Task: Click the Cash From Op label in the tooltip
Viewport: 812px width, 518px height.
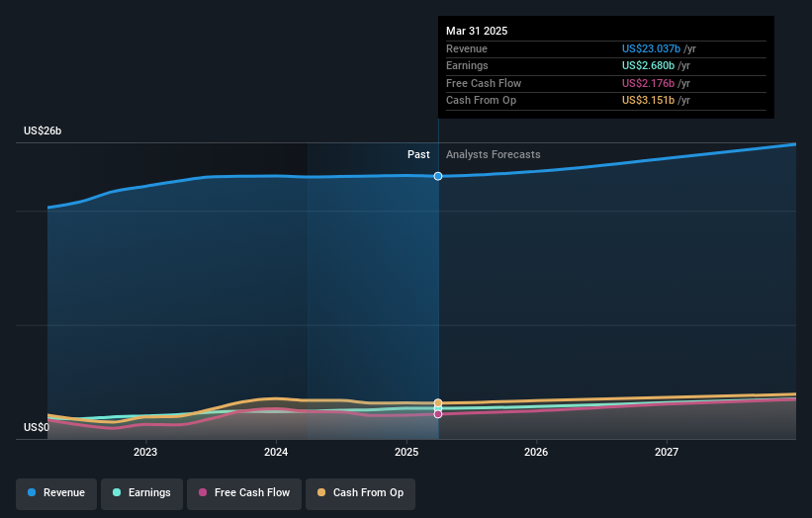Action: (481, 101)
